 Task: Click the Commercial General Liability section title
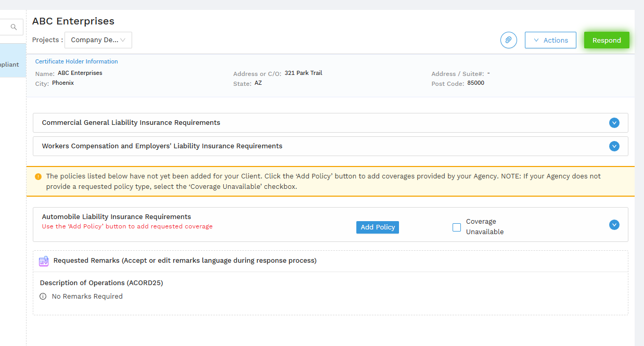click(x=131, y=123)
